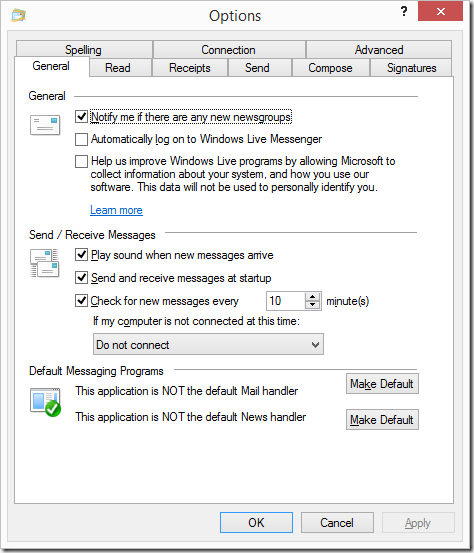The height and width of the screenshot is (553, 474).
Task: Confirm settings with OK button
Action: tap(256, 523)
